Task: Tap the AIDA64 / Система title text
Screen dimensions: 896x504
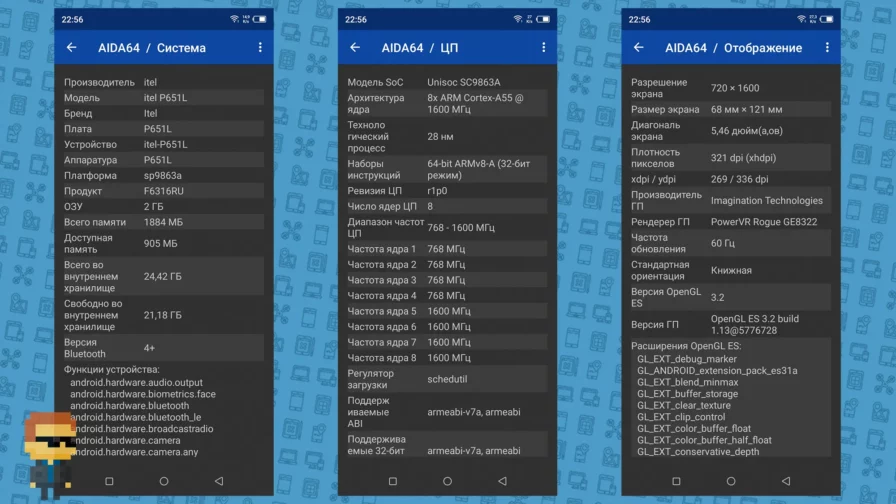Action: [x=152, y=48]
